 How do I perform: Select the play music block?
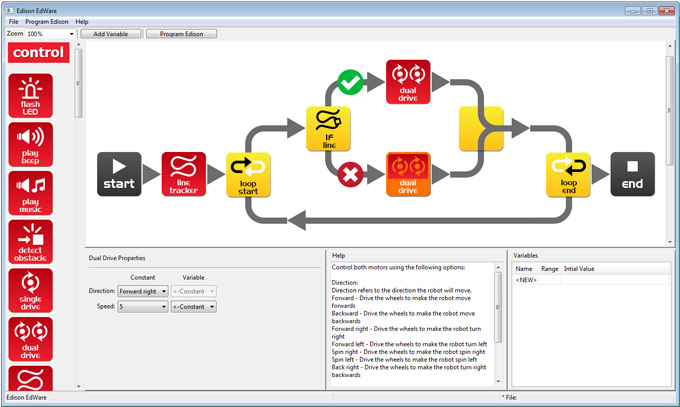pyautogui.click(x=30, y=193)
